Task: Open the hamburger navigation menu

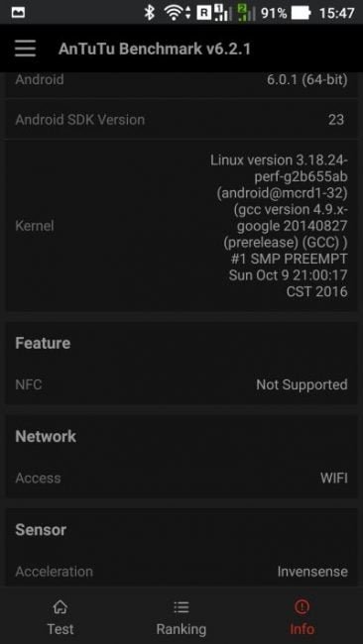Action: [x=25, y=49]
